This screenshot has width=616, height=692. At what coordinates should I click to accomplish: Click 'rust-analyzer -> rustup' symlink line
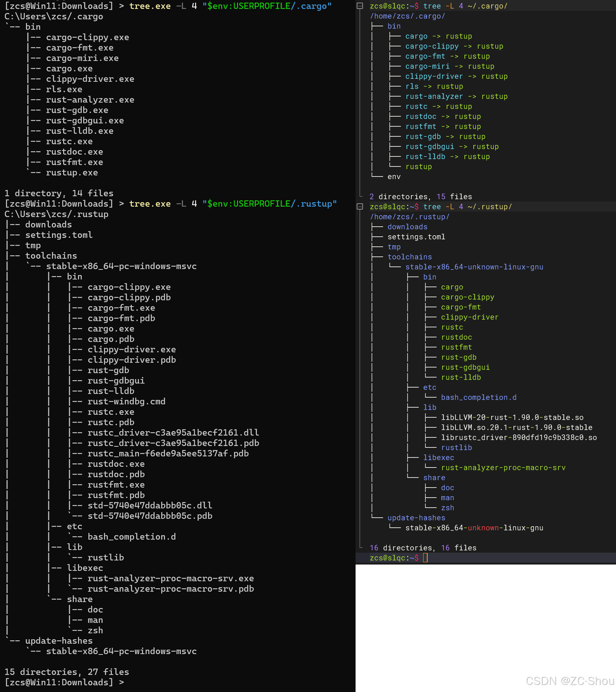click(456, 96)
